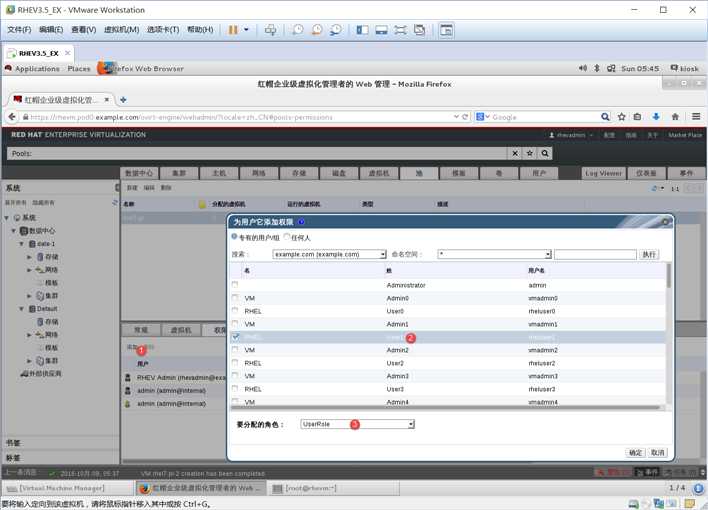Click the Firefox search magnifier icon
The image size is (708, 510).
click(605, 117)
